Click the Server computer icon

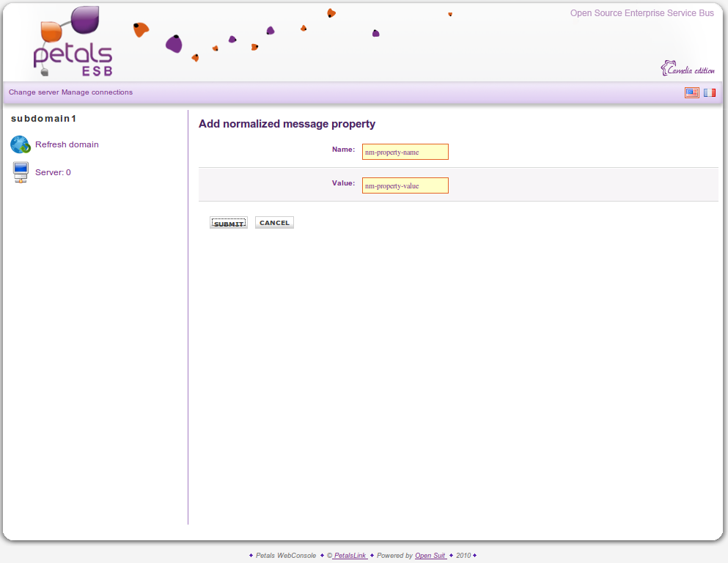point(21,172)
